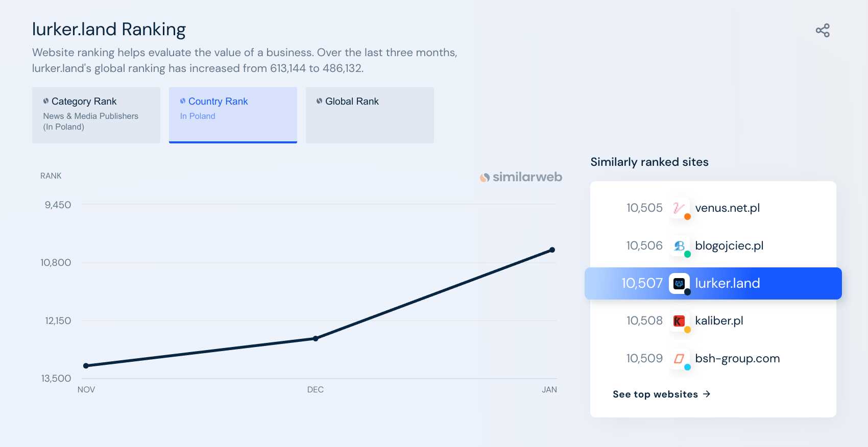Image resolution: width=868 pixels, height=447 pixels.
Task: Open the bsh-group.com site link
Action: pos(737,359)
